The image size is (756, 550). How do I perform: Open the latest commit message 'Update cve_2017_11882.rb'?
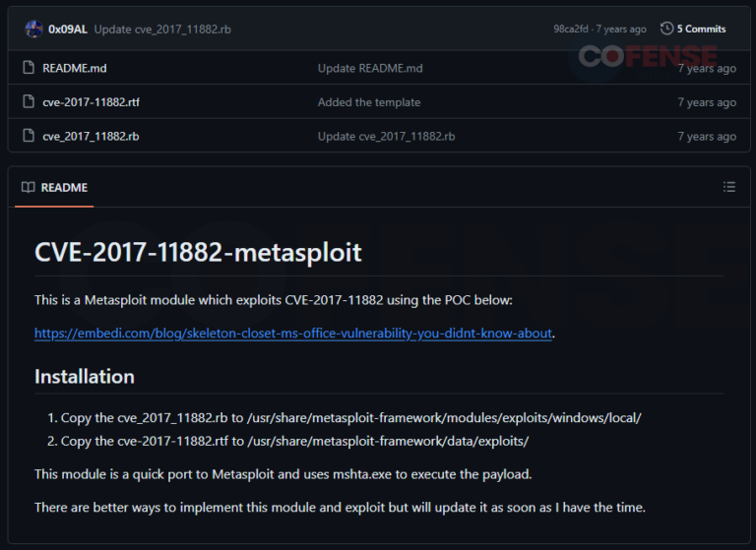(162, 30)
